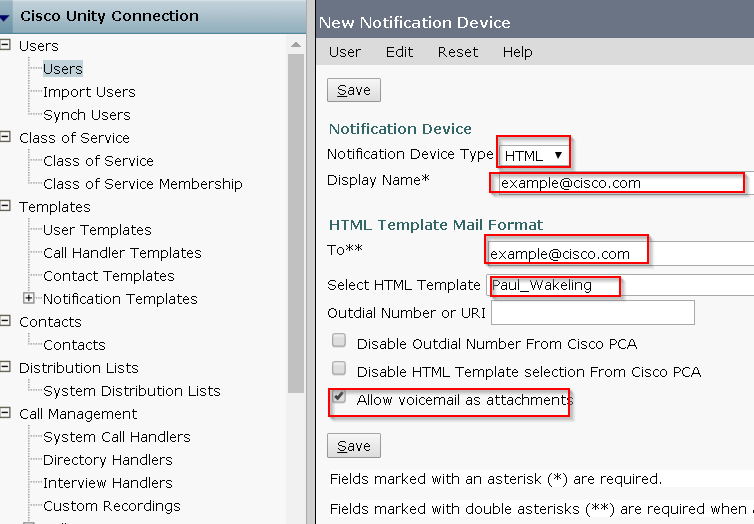Image resolution: width=754 pixels, height=524 pixels.
Task: Open the Select HTML Template dropdown
Action: pyautogui.click(x=620, y=285)
